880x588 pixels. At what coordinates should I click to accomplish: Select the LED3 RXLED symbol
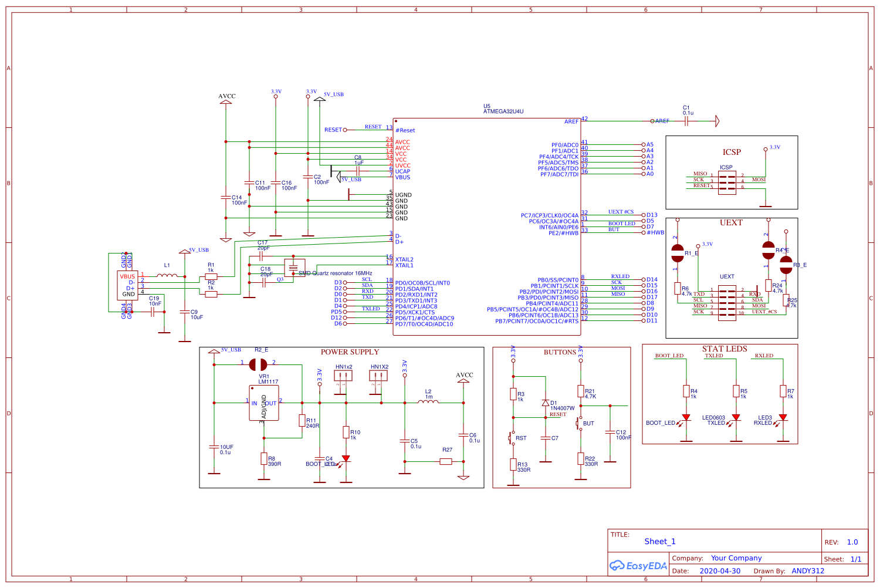tap(783, 418)
